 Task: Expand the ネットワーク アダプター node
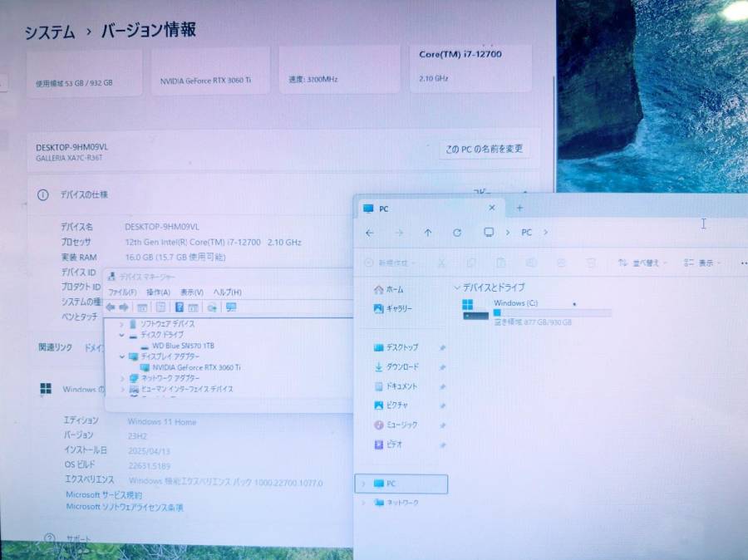click(x=122, y=378)
